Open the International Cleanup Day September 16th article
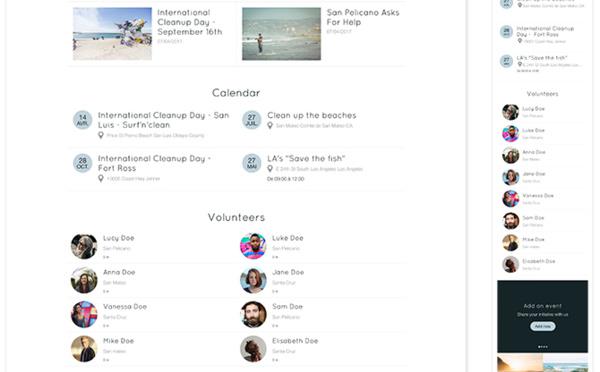This screenshot has width=600, height=372. [190, 22]
